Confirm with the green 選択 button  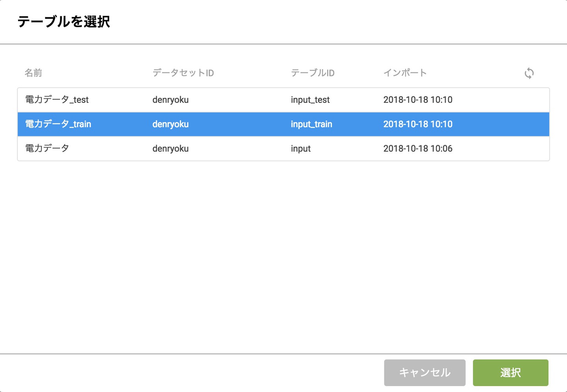pyautogui.click(x=510, y=372)
